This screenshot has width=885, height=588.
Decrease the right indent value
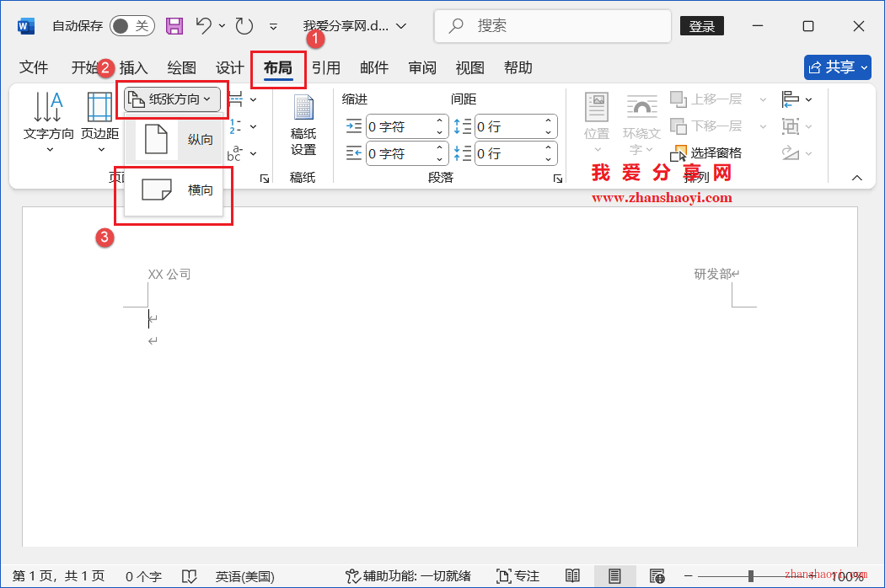tap(440, 160)
